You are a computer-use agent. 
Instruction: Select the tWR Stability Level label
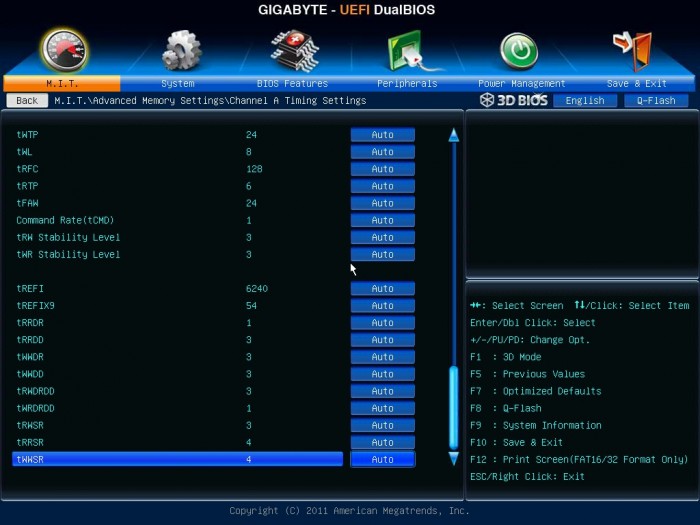click(68, 254)
